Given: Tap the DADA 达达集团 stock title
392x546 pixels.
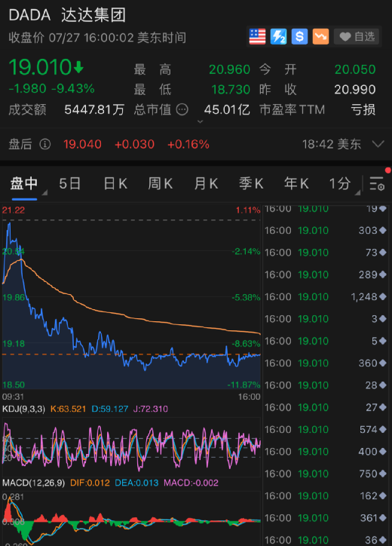Looking at the screenshot, I should point(67,15).
